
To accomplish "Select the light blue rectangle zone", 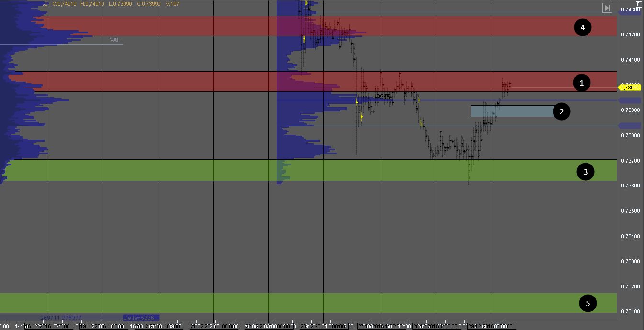I will [x=510, y=111].
